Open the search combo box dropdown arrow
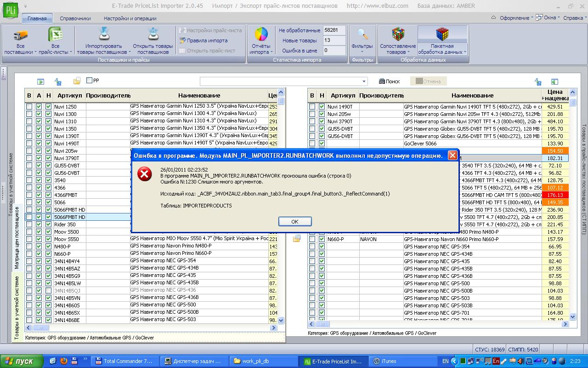The image size is (588, 368). click(x=364, y=81)
